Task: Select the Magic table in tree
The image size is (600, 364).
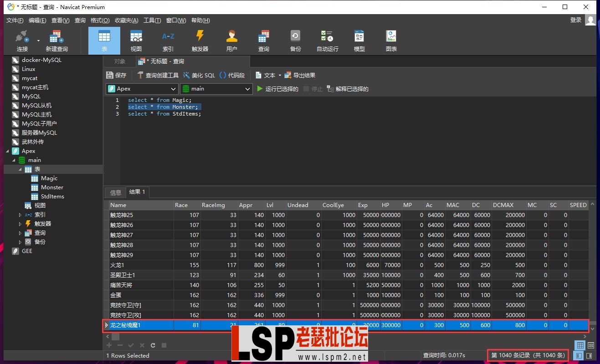Action: point(49,178)
